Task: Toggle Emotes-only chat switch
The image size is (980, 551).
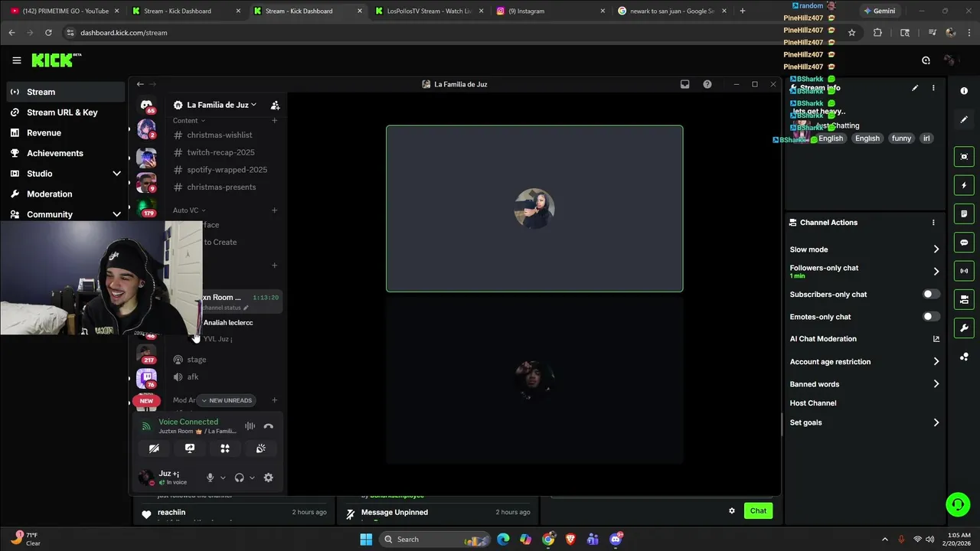Action: tap(930, 317)
